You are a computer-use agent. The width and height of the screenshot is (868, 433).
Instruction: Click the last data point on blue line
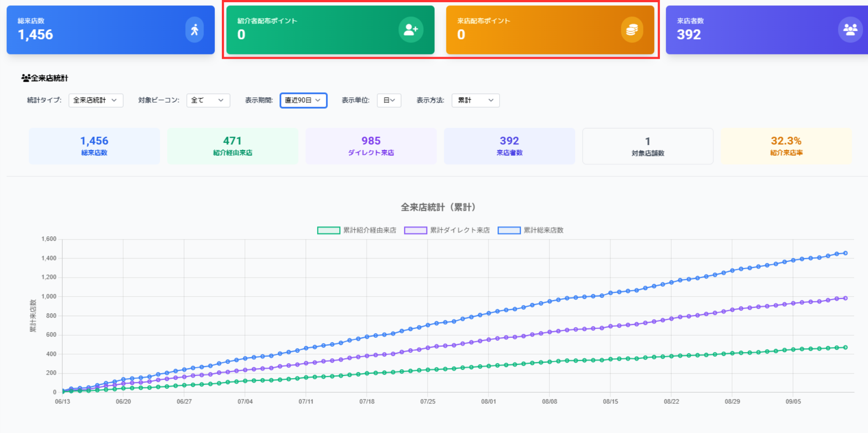pyautogui.click(x=845, y=253)
